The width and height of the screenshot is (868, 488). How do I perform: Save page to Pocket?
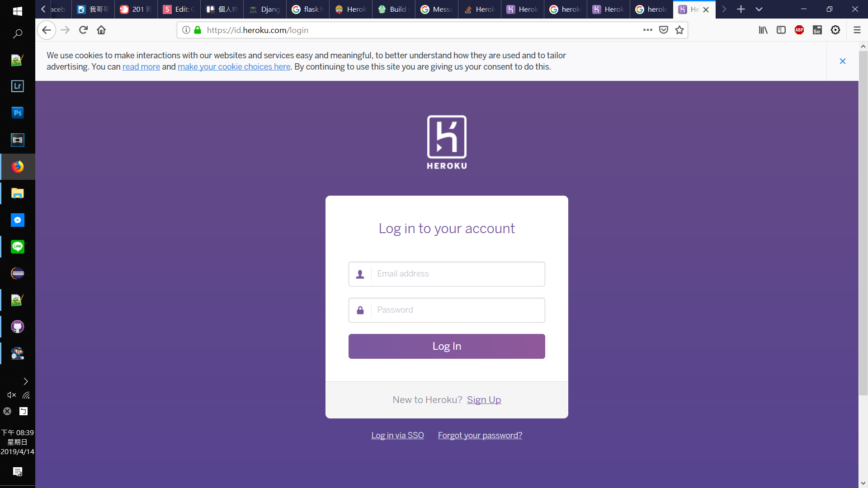coord(663,30)
